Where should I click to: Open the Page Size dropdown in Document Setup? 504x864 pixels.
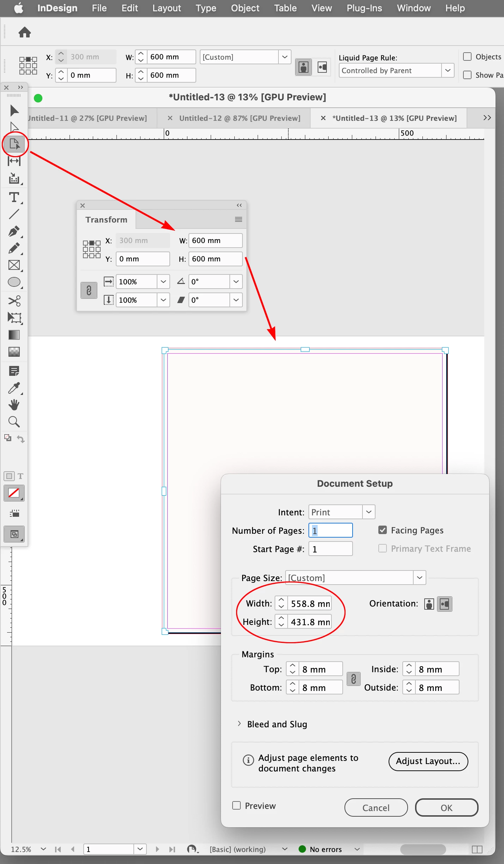420,578
